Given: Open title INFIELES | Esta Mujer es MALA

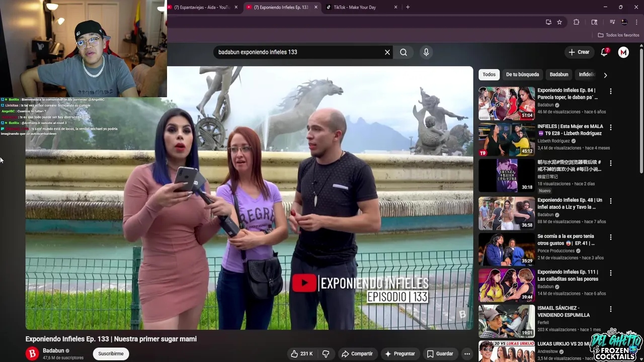Looking at the screenshot, I should 570,130.
